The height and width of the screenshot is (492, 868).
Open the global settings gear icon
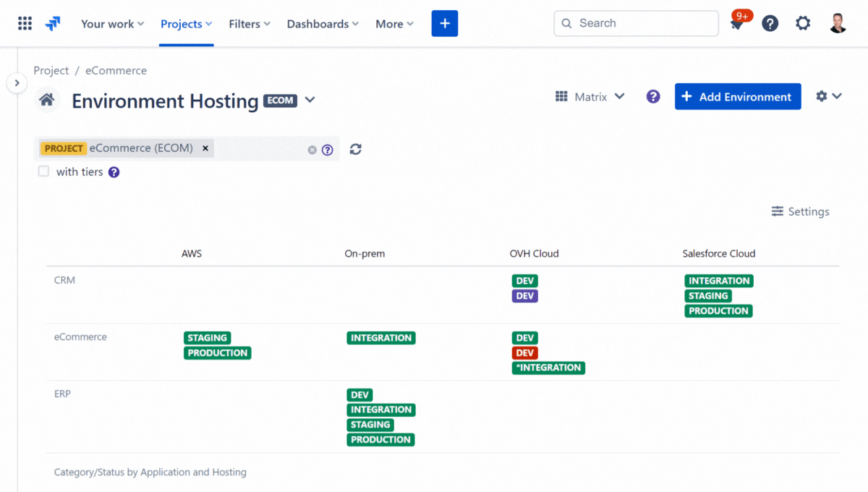[803, 24]
